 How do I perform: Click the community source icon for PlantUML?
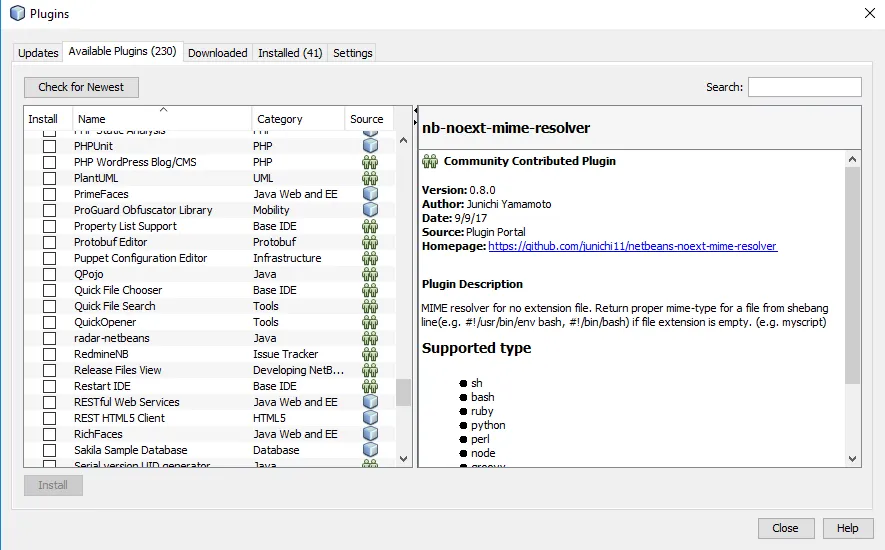click(370, 178)
